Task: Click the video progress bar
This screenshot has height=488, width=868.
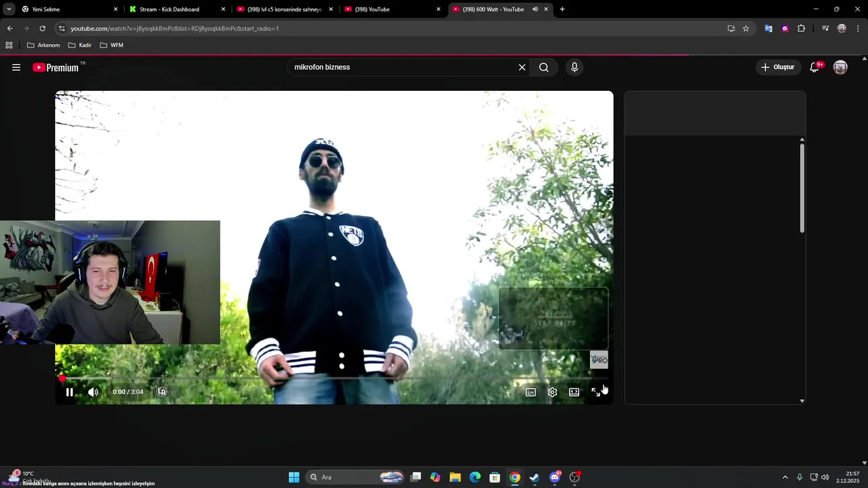Action: coord(334,379)
